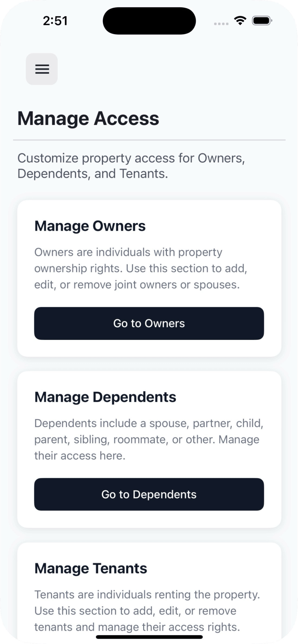The width and height of the screenshot is (298, 644).
Task: Open the hamburger menu
Action: [x=42, y=69]
